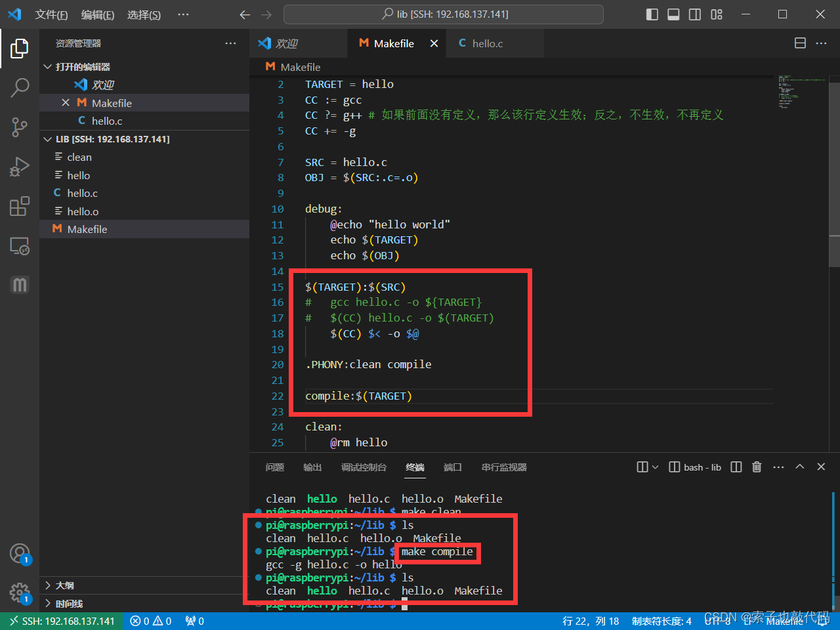
Task: Place cursor on the compile:$(TARGET) line
Action: (x=358, y=396)
